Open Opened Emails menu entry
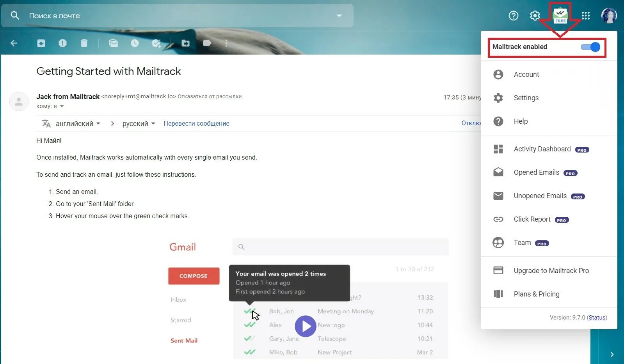Viewport: 624px width, 364px height. coord(549,172)
